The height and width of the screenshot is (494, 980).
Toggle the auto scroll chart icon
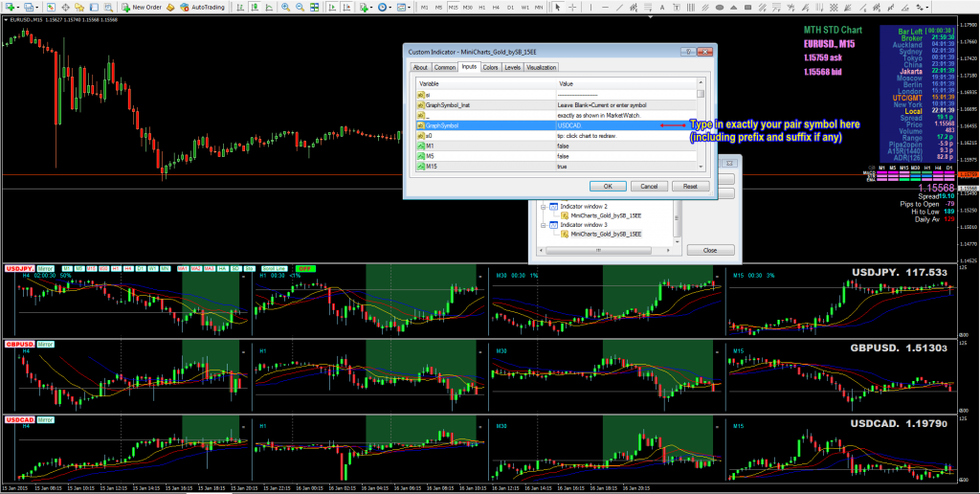[x=332, y=8]
